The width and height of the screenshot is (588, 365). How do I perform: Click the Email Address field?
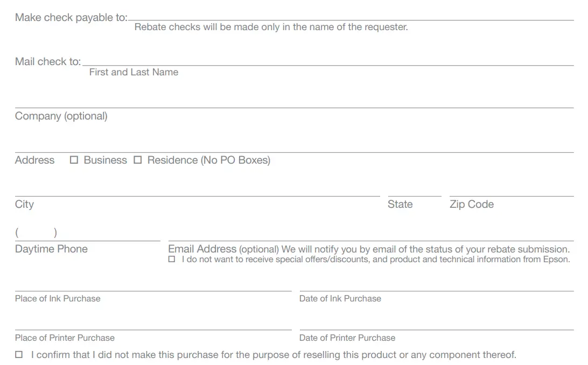click(371, 235)
